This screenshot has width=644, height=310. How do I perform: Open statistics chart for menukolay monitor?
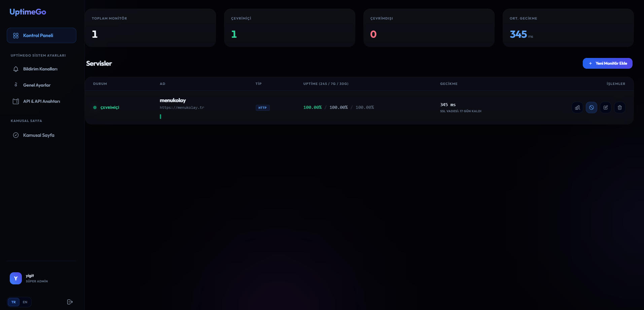tap(577, 107)
